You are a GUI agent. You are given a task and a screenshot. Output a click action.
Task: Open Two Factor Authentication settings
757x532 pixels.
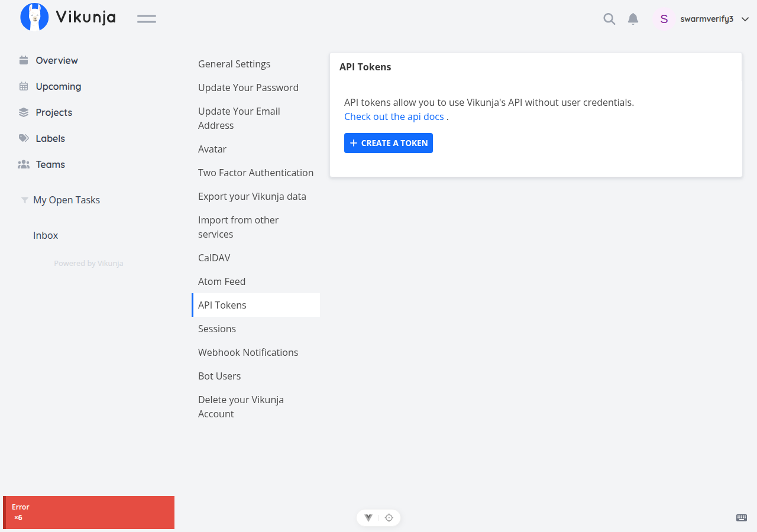tap(255, 173)
